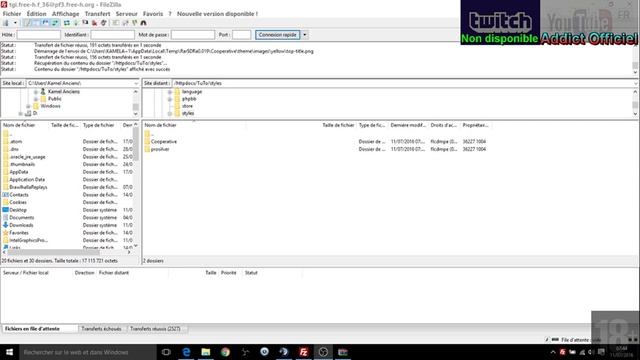
Task: Open the Fichier menu
Action: point(11,14)
